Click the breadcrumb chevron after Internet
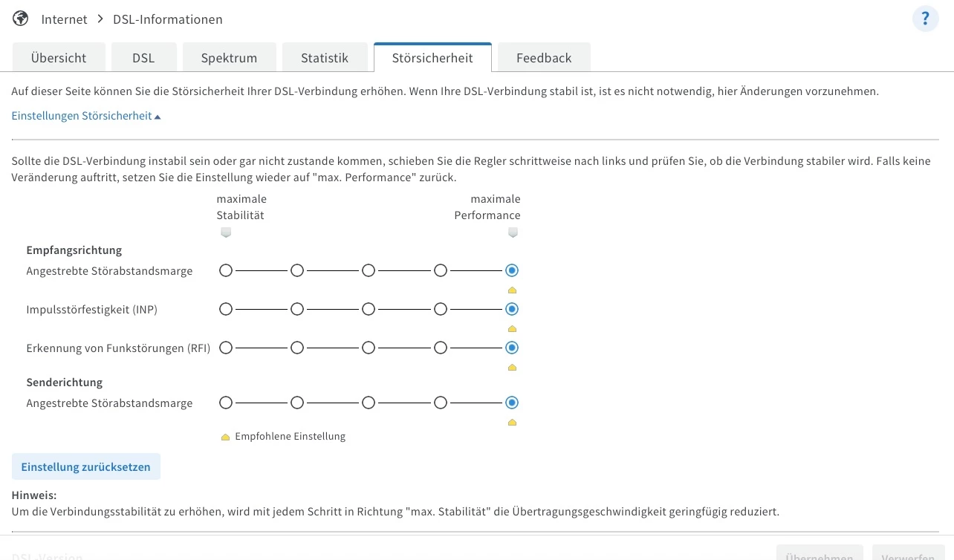The width and height of the screenshot is (954, 560). tap(100, 19)
